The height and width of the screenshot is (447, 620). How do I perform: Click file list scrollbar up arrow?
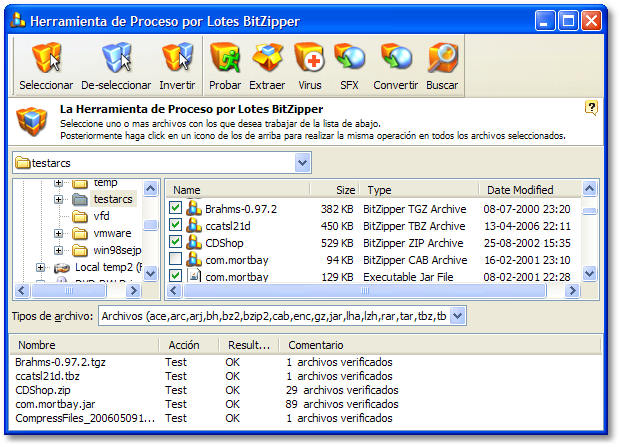tap(590, 189)
